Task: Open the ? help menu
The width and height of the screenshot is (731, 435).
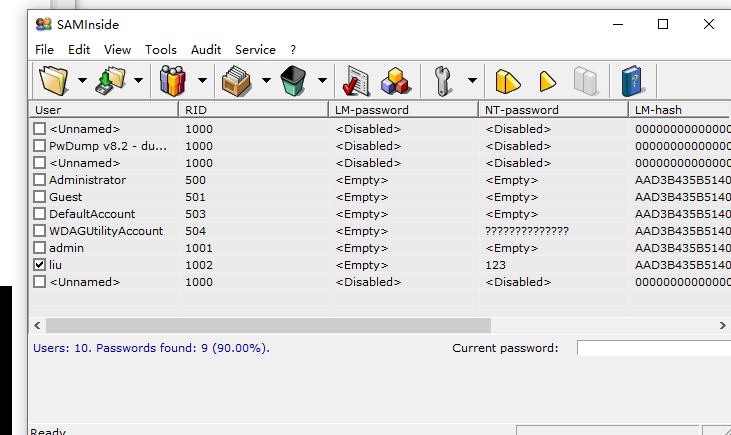Action: pos(293,49)
